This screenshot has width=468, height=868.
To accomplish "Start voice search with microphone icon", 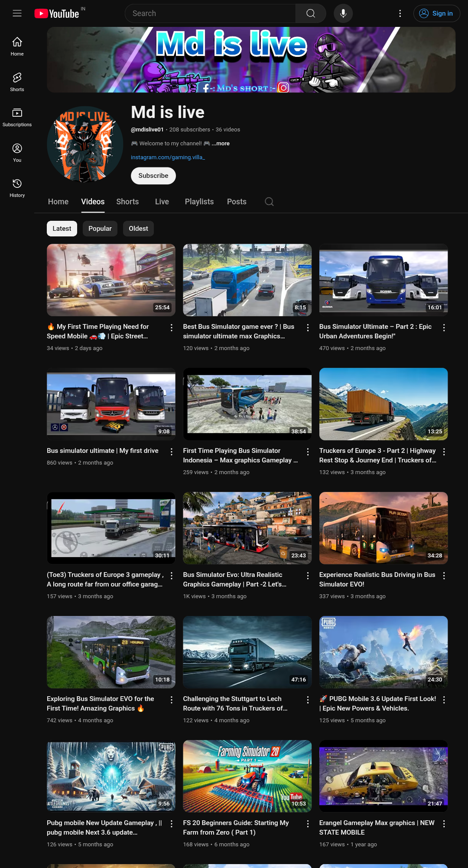I will coord(343,13).
